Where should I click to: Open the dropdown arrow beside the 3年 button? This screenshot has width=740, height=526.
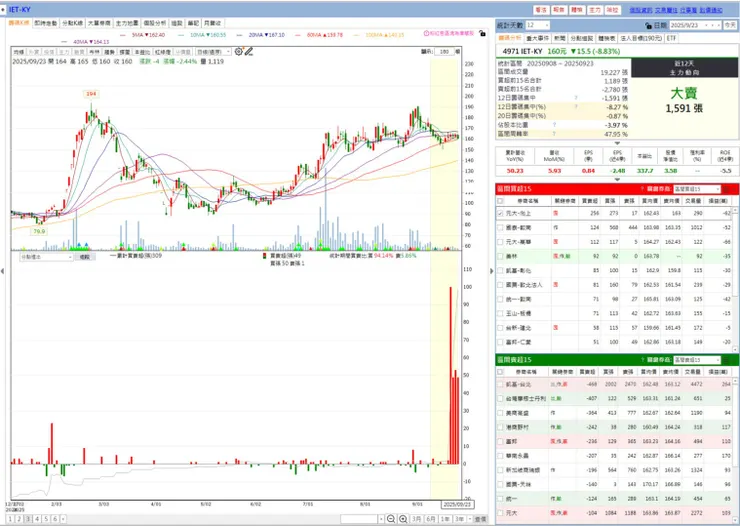tap(470, 519)
